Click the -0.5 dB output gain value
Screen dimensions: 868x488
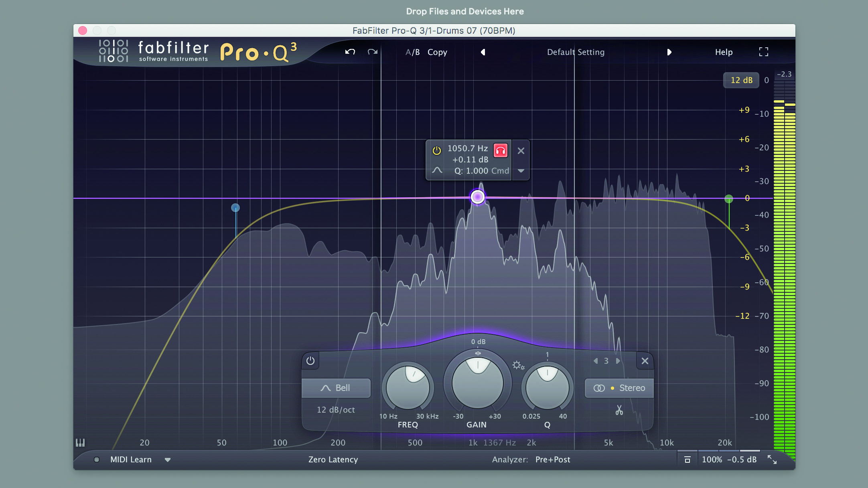[x=742, y=460]
